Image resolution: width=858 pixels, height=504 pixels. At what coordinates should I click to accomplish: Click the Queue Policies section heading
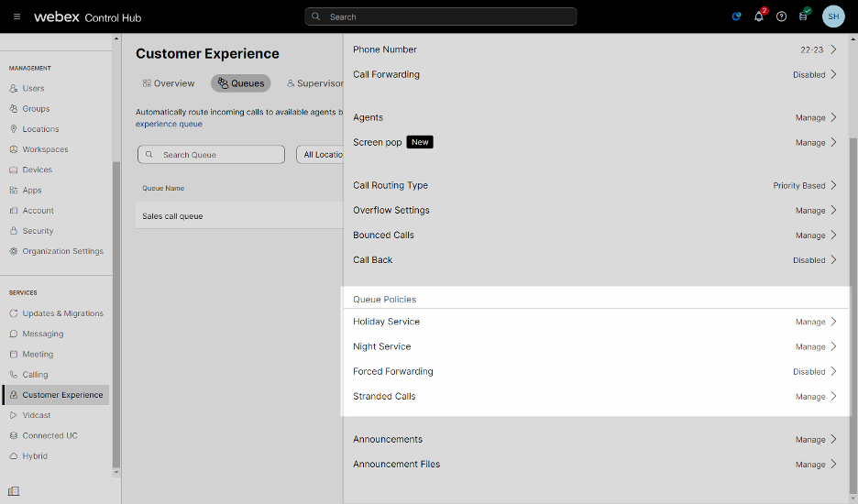[x=385, y=300]
